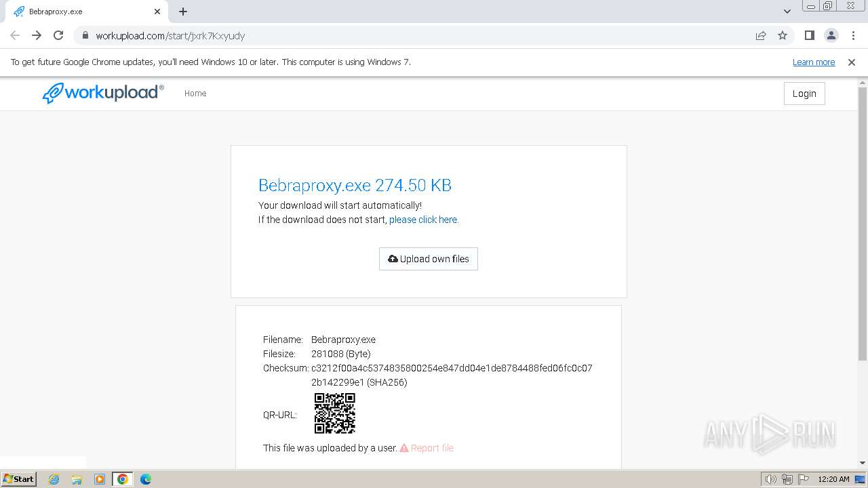
Task: Expand the tab search dropdown
Action: [x=787, y=12]
